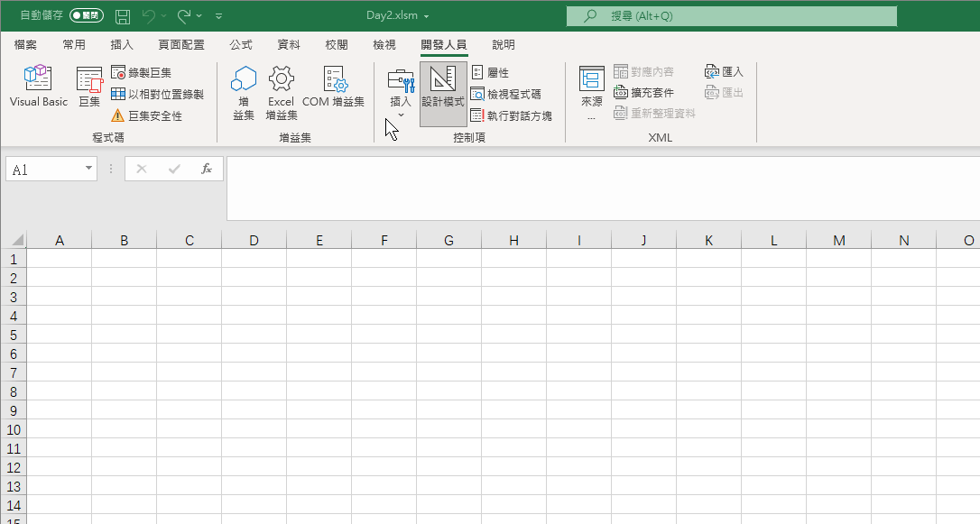Open the Name Box dropdown arrow

click(x=88, y=169)
